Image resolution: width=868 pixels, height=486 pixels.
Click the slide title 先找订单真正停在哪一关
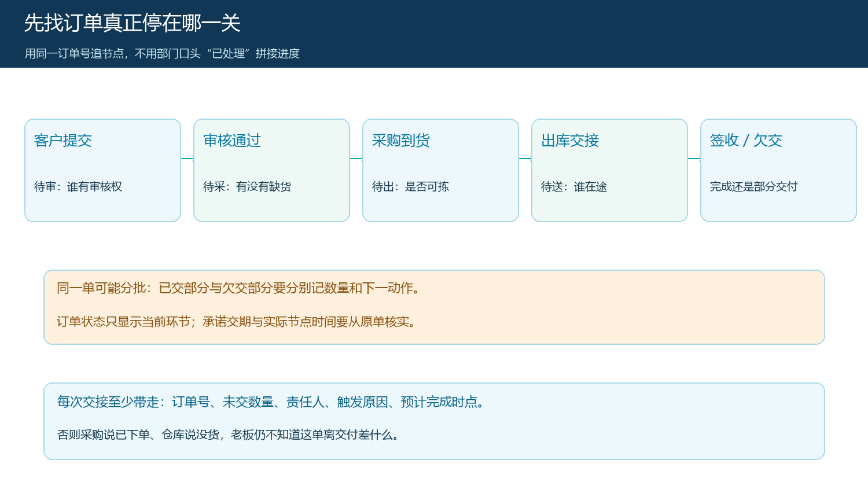(133, 23)
